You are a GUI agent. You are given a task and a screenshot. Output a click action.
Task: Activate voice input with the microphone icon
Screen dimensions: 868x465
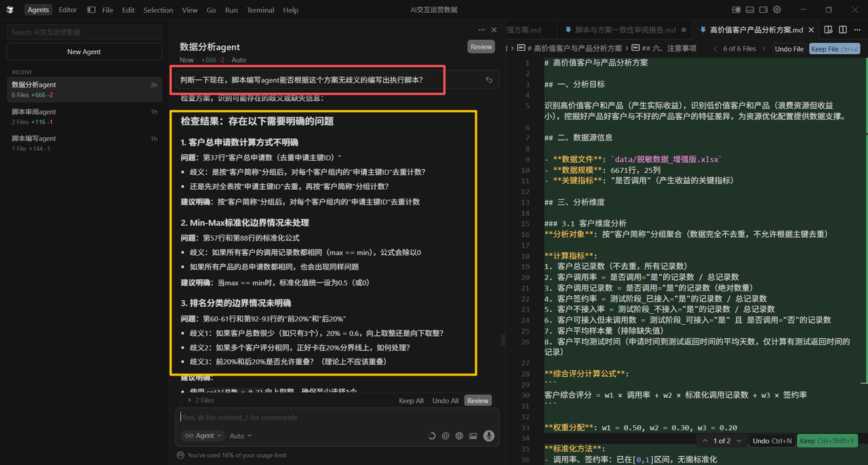click(489, 436)
